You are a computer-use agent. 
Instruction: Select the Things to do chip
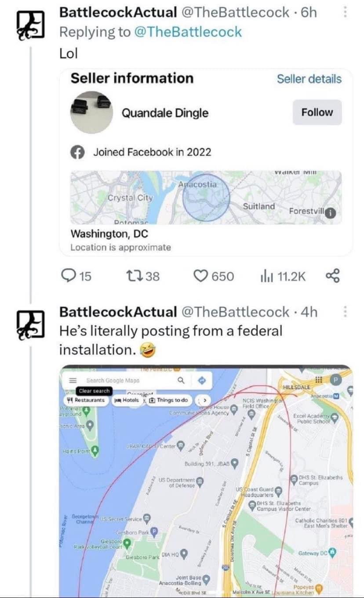[168, 400]
